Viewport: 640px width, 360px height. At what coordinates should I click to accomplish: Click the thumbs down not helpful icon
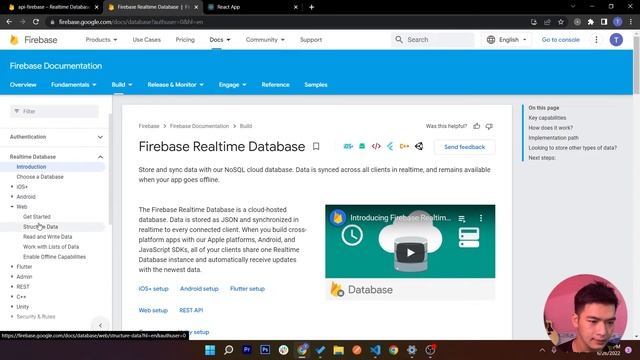click(489, 126)
